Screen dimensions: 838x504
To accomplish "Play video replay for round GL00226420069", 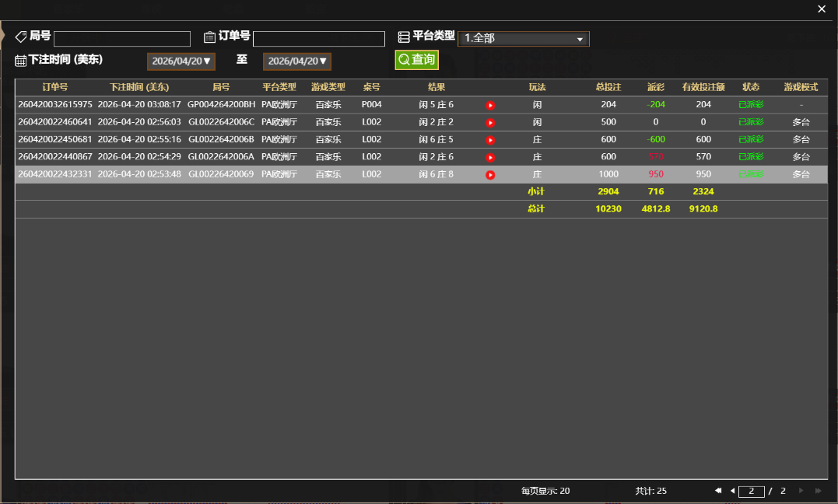I will (490, 175).
